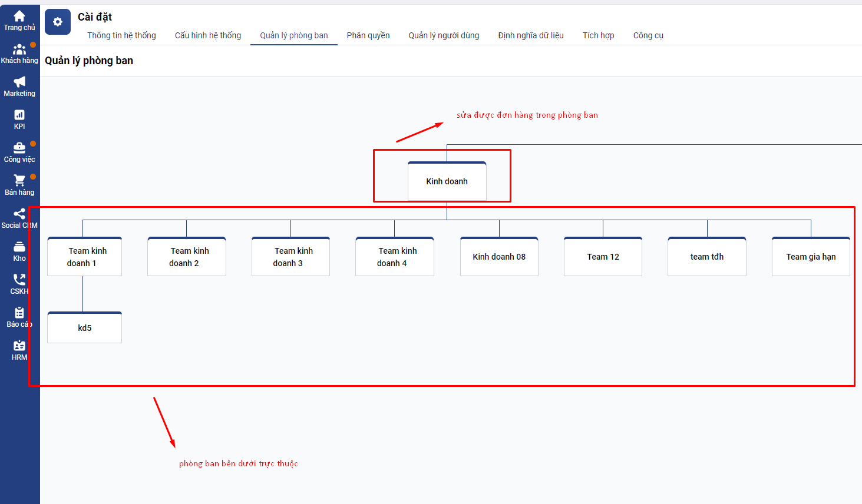
Task: Switch to Thông tin hệ thống tab
Action: click(x=121, y=35)
